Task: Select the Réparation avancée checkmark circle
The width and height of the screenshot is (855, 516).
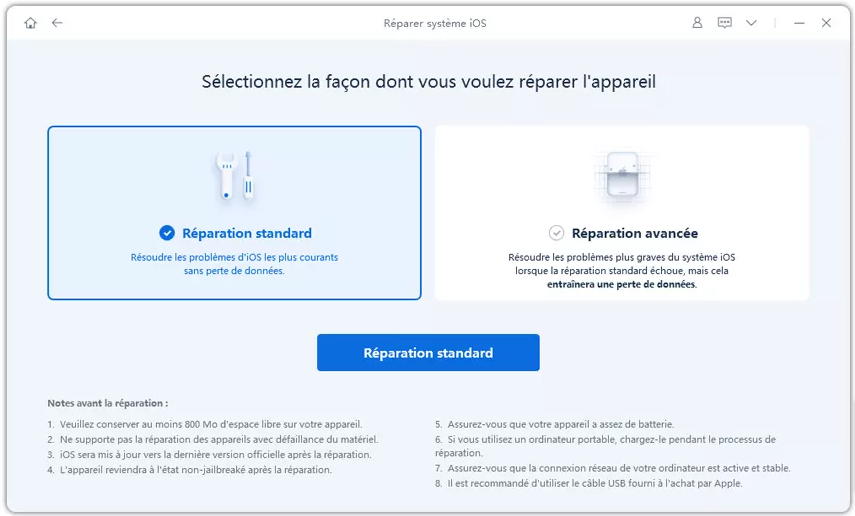Action: point(556,233)
